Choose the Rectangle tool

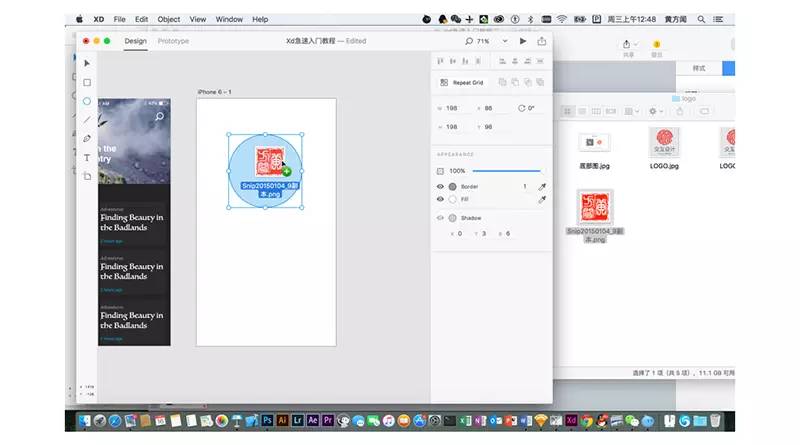[87, 82]
